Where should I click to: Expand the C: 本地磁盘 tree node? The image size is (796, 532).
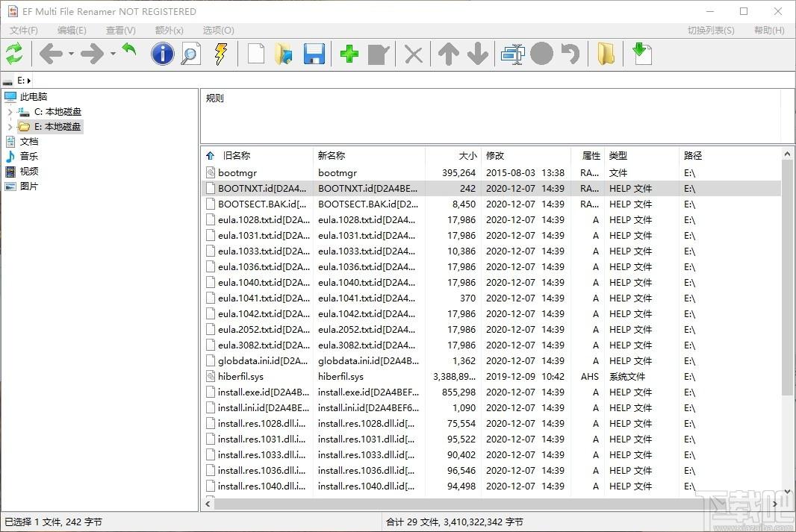pos(10,112)
